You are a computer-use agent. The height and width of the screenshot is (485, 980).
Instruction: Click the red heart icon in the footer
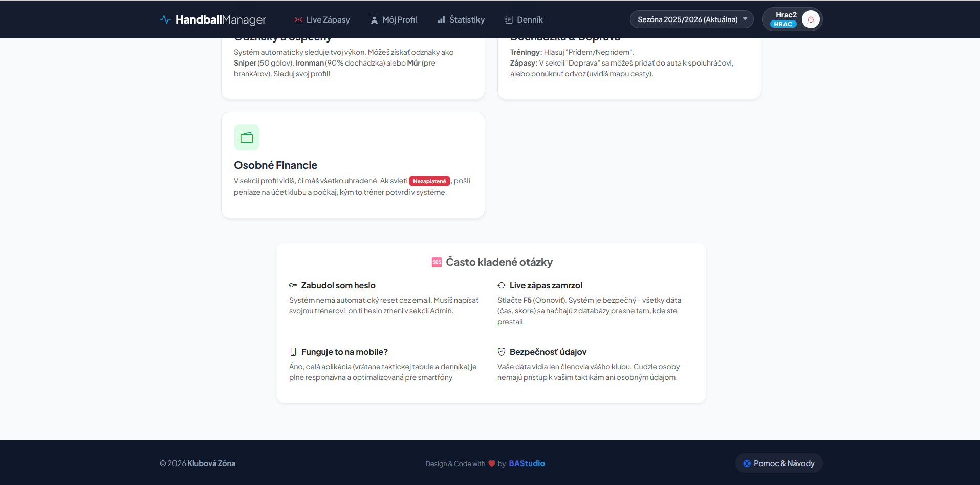(x=492, y=463)
